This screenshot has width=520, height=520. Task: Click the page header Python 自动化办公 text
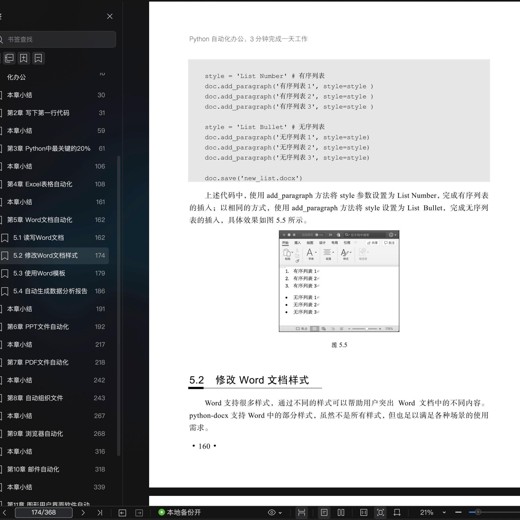point(248,39)
